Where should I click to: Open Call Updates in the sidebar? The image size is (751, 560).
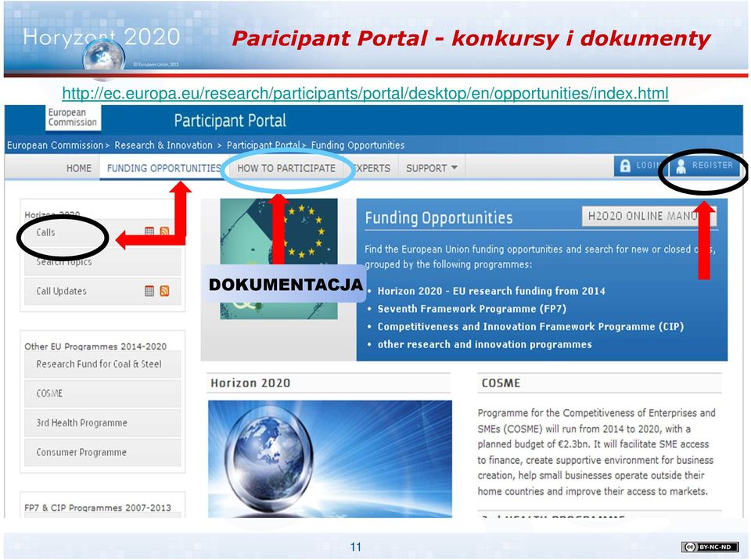pos(102,291)
